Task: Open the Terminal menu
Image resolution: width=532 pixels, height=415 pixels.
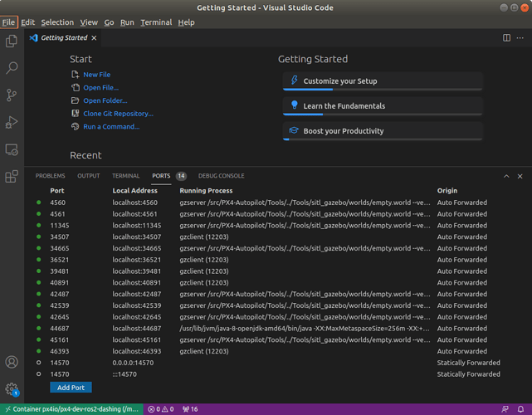Action: (x=156, y=22)
